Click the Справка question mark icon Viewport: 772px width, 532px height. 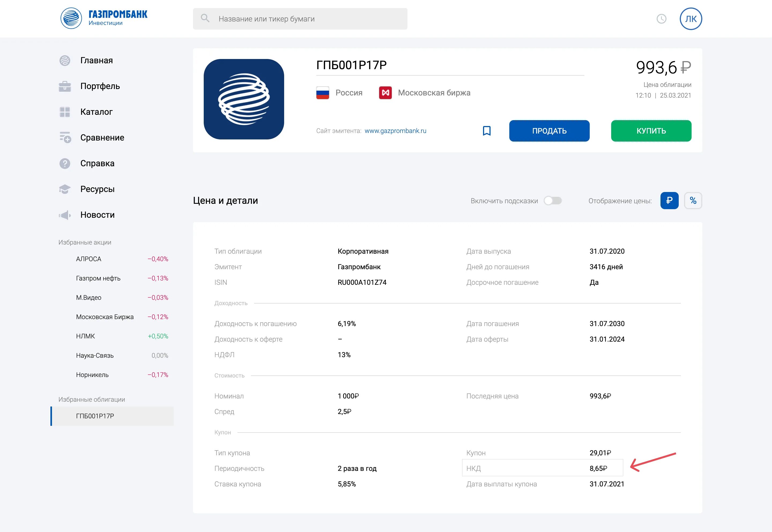pyautogui.click(x=65, y=163)
